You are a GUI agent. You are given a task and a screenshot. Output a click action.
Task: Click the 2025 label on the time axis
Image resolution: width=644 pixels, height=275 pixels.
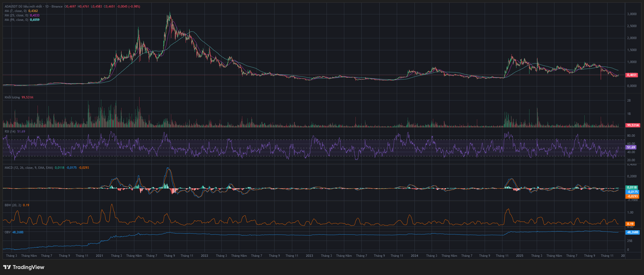click(x=520, y=256)
